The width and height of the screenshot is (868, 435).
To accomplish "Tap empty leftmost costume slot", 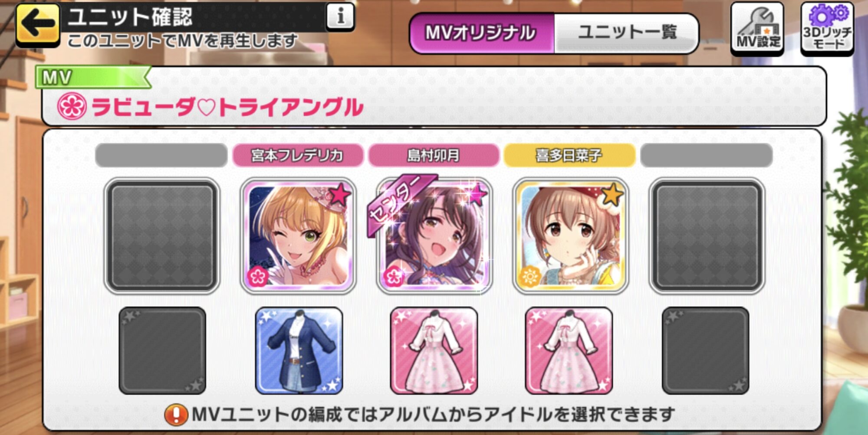I will 162,350.
